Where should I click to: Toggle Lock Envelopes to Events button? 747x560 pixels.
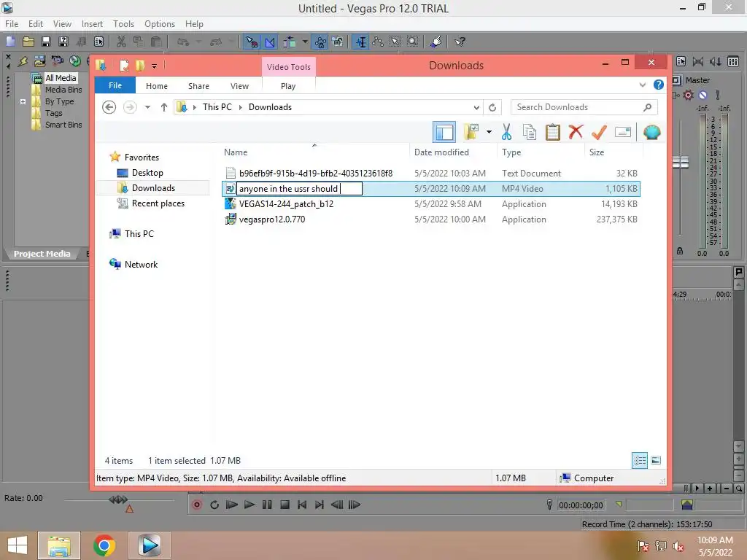coord(321,42)
